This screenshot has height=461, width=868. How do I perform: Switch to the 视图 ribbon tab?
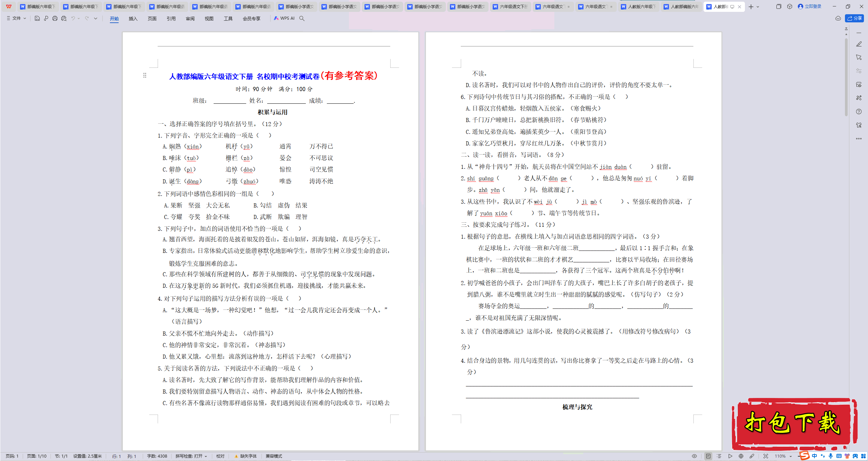[x=209, y=19]
